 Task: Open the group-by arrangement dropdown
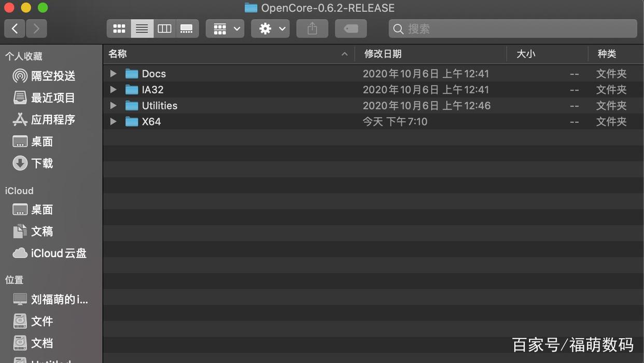coord(225,29)
